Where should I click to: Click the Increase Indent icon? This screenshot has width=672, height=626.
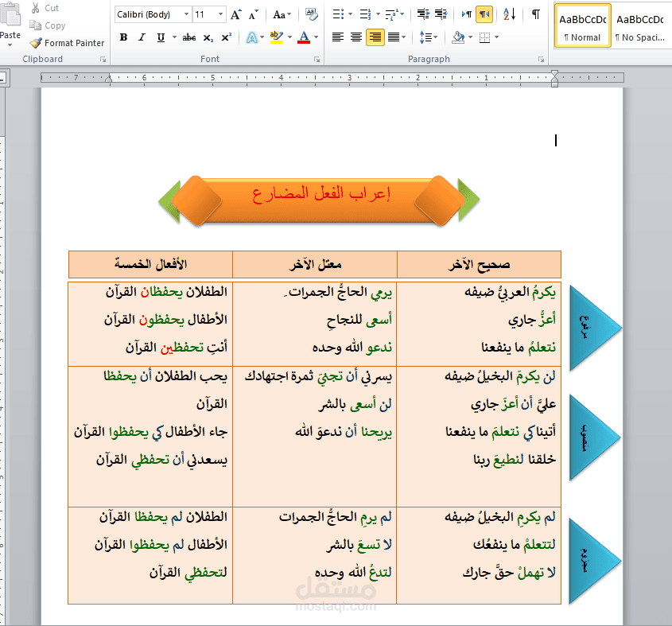click(441, 14)
